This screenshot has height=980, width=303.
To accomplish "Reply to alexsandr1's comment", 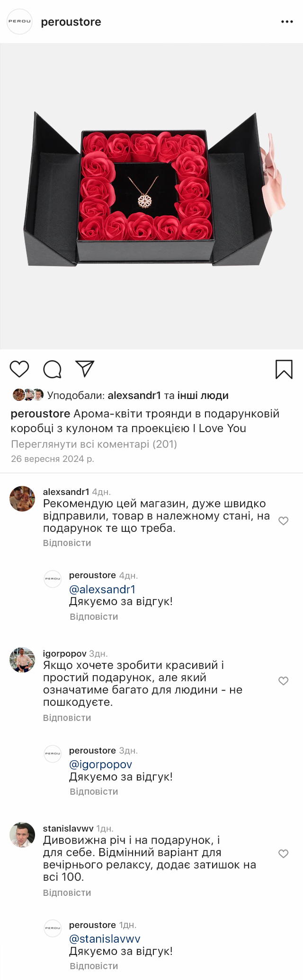I will pos(67,543).
